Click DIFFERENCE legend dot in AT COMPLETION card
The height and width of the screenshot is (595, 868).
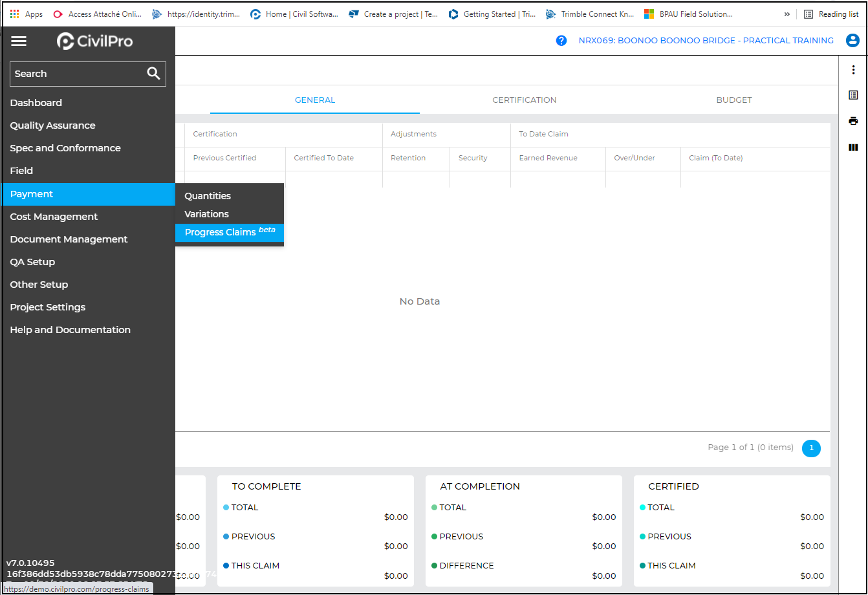tap(435, 566)
